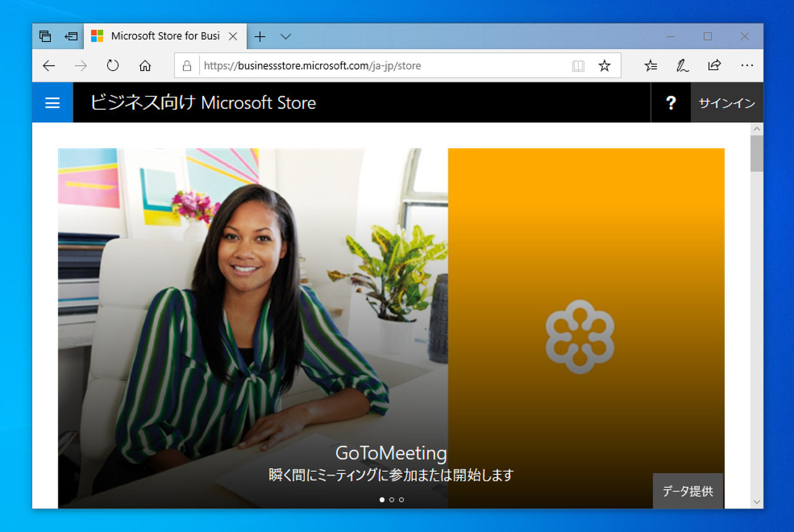Image resolution: width=794 pixels, height=532 pixels.
Task: Select the Microsoft Store for Business tab
Action: click(164, 36)
